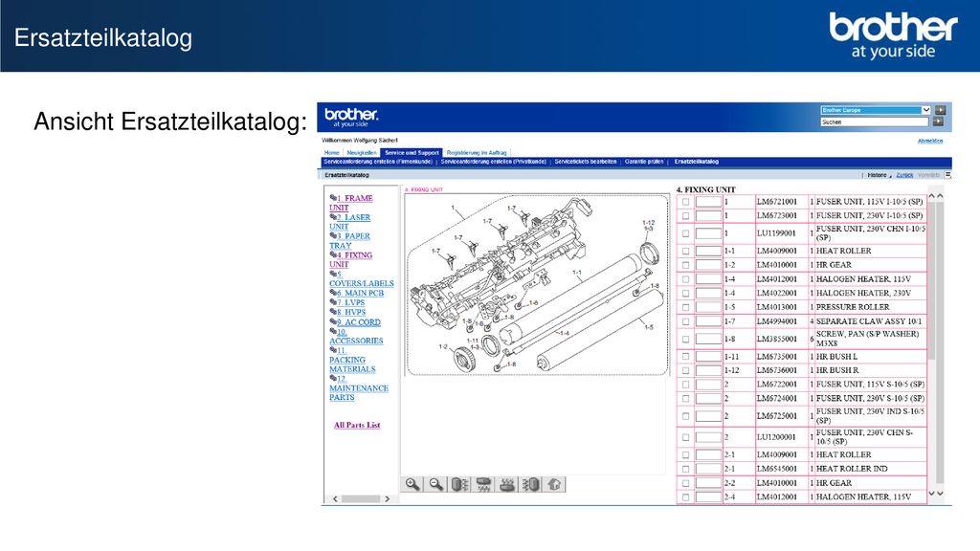The width and height of the screenshot is (980, 551).
Task: Switch to the Neuigkeiten tab
Action: point(362,152)
